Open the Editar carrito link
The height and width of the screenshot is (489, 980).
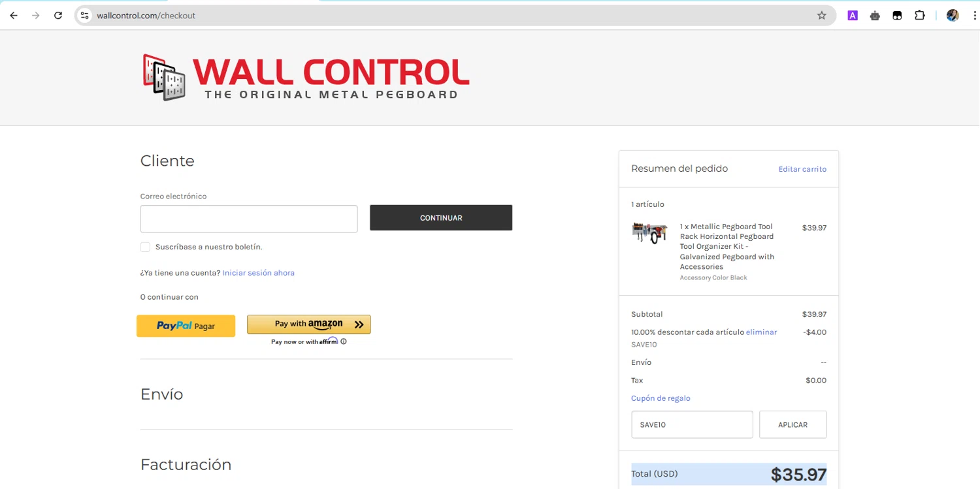coord(802,169)
